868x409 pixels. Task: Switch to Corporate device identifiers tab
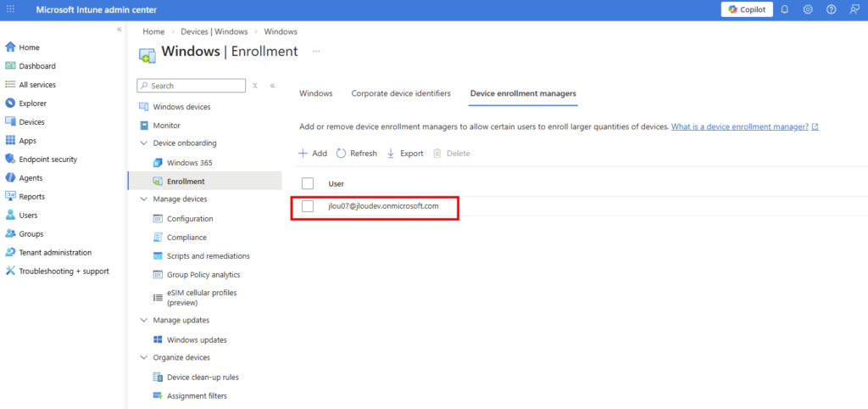pyautogui.click(x=401, y=93)
